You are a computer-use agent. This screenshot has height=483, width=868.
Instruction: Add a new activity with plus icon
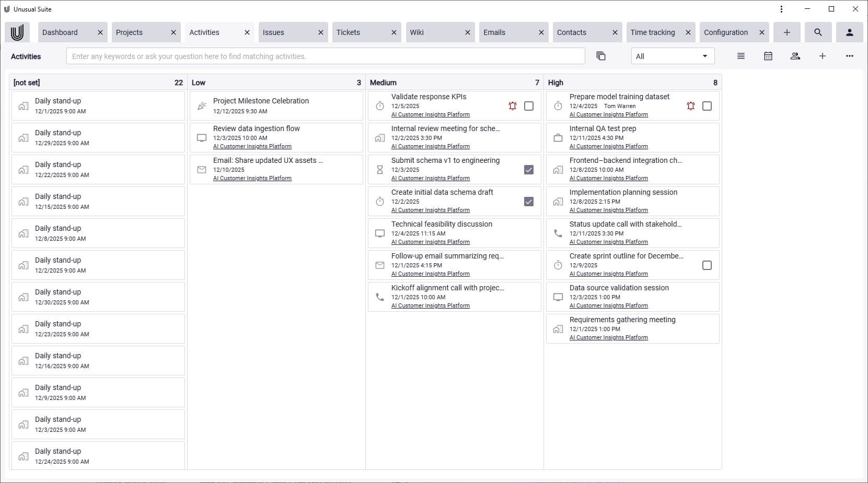pos(822,56)
